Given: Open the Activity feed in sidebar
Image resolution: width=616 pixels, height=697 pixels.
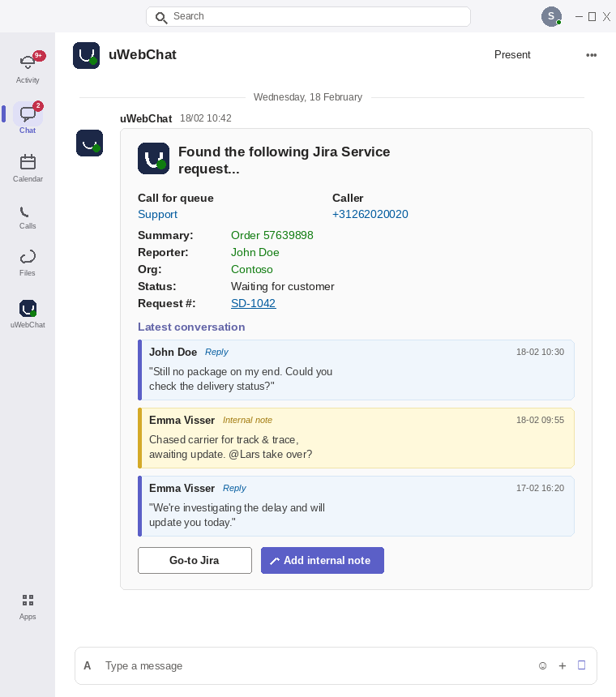Looking at the screenshot, I should [x=28, y=67].
